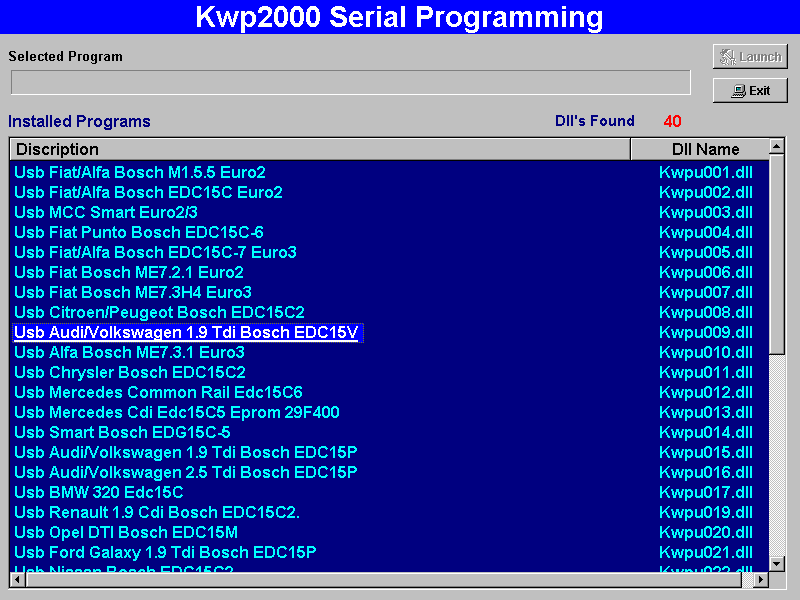Click Kwpu010.dll in Dll Name column

pyautogui.click(x=706, y=353)
